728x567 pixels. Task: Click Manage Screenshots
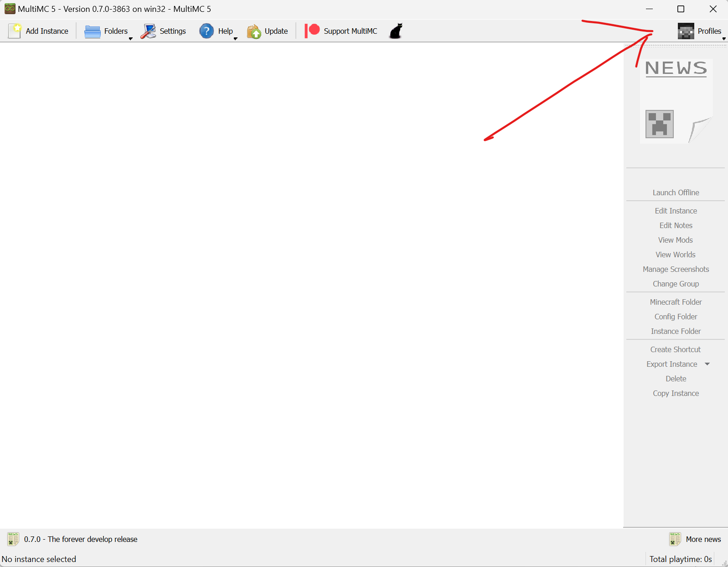(676, 269)
